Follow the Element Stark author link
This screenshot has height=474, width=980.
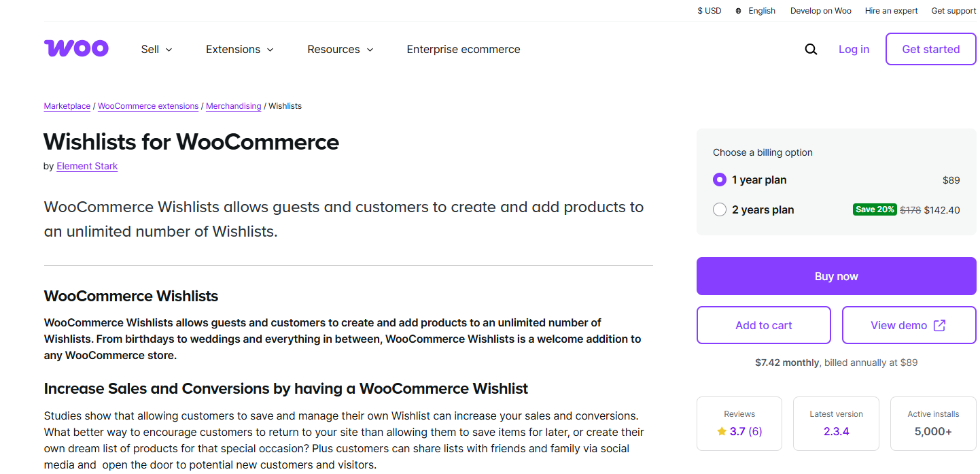click(87, 166)
